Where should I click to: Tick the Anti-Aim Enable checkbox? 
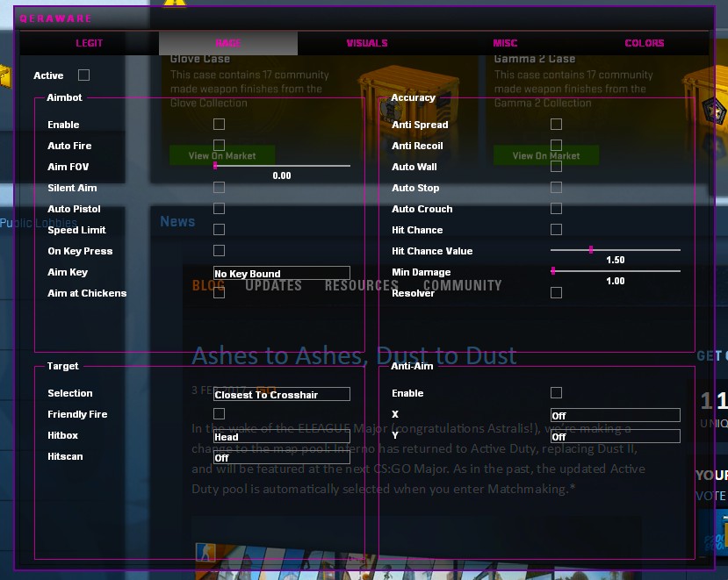(x=556, y=393)
